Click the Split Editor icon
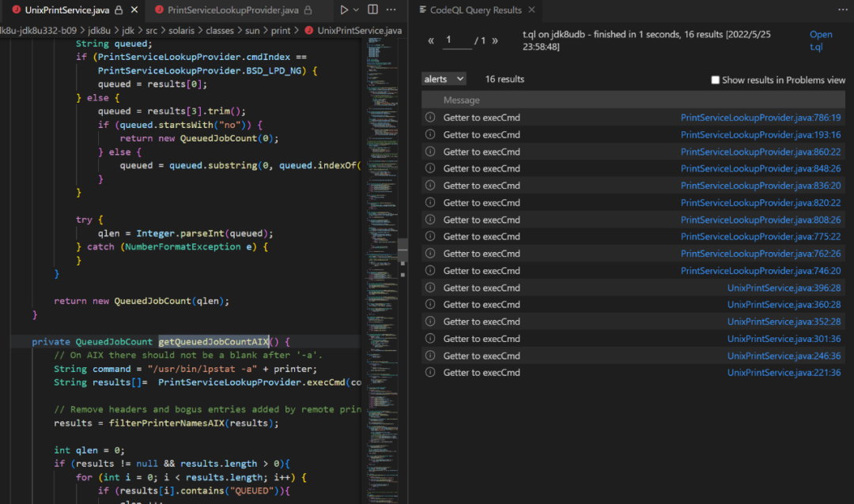 pos(372,10)
